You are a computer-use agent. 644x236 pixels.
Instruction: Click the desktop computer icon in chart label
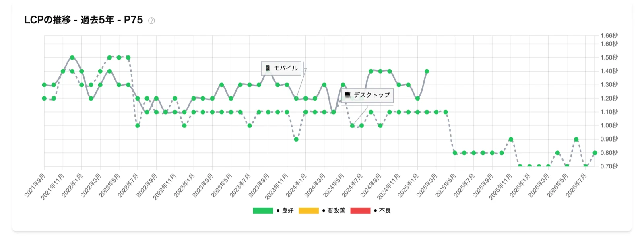[347, 95]
